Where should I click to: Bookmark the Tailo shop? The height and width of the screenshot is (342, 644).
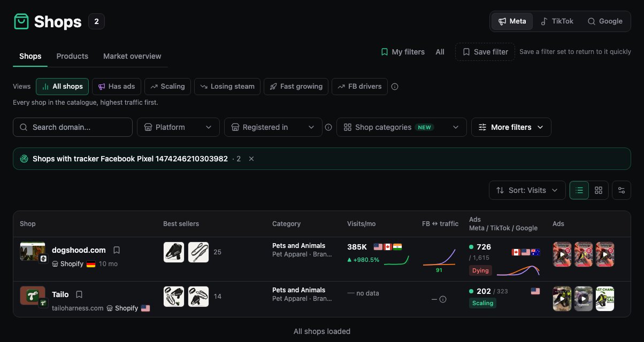[x=79, y=294]
